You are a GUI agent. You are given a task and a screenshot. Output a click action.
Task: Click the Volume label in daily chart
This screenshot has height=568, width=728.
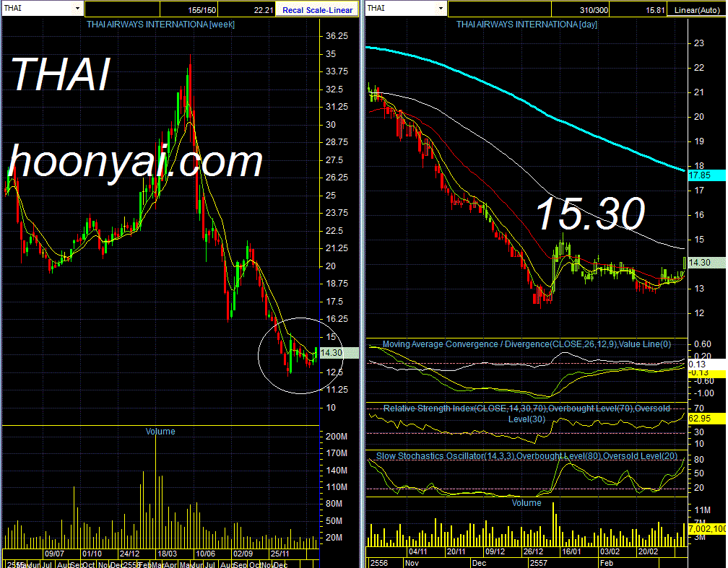pos(526,503)
